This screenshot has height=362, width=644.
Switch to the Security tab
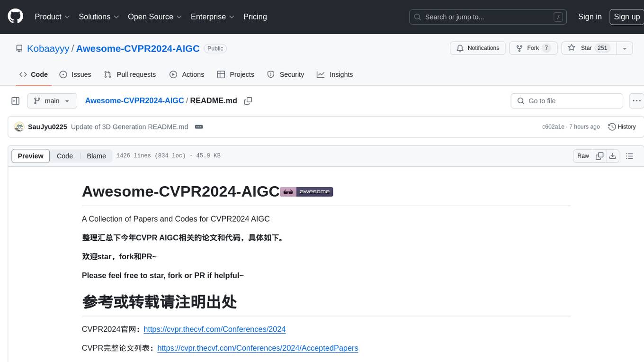coord(286,74)
